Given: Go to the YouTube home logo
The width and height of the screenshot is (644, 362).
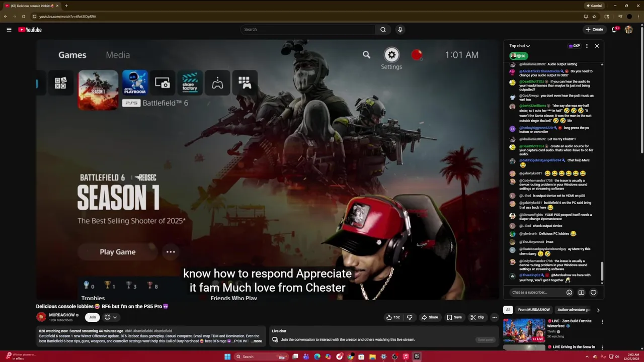Looking at the screenshot, I should [30, 30].
